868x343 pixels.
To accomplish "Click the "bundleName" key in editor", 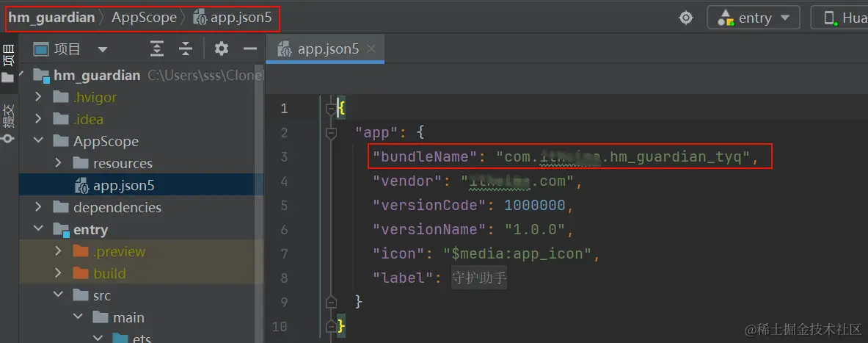I will pos(425,157).
